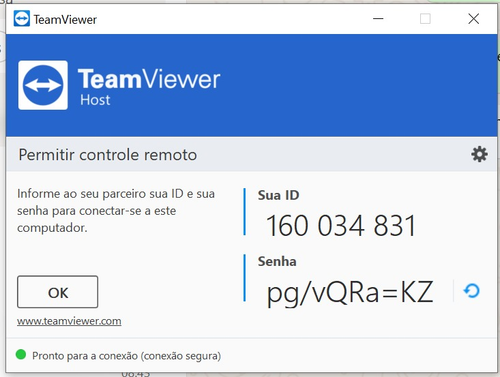Viewport: 500px width, 377px height.
Task: Click the "TeamViewer" title bar text
Action: click(x=65, y=20)
